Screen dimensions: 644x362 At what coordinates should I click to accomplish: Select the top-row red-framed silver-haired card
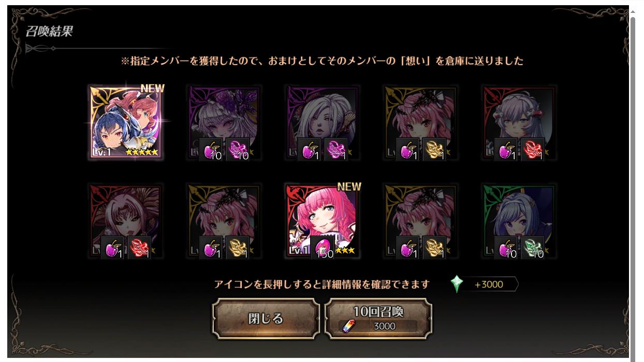coord(519,122)
